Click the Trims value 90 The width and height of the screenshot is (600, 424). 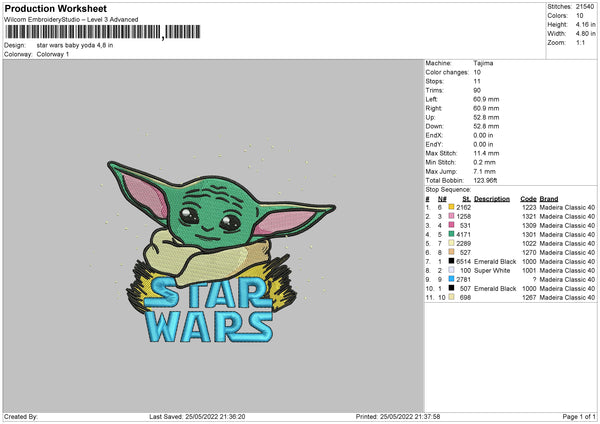pos(477,90)
